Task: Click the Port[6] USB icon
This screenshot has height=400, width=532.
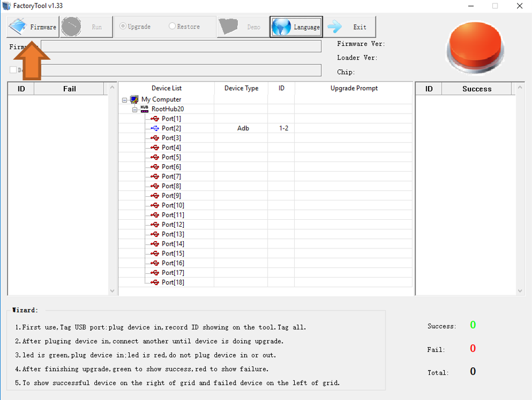Action: tap(155, 167)
